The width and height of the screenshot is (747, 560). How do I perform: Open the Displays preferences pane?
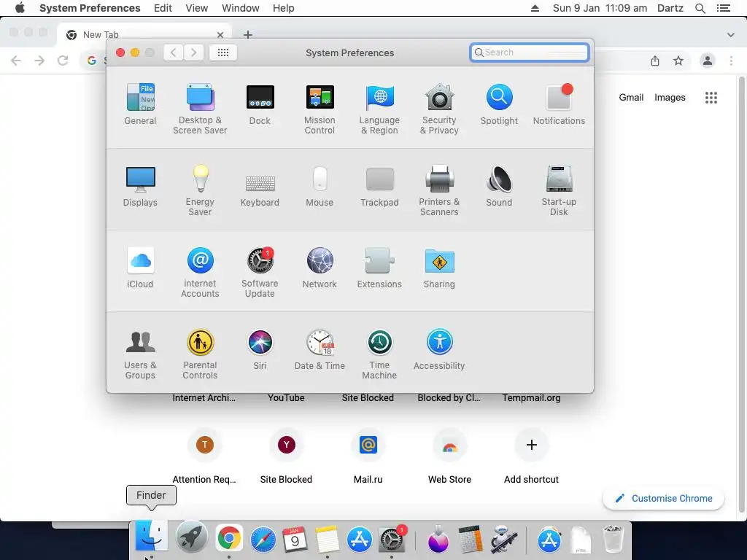140,186
